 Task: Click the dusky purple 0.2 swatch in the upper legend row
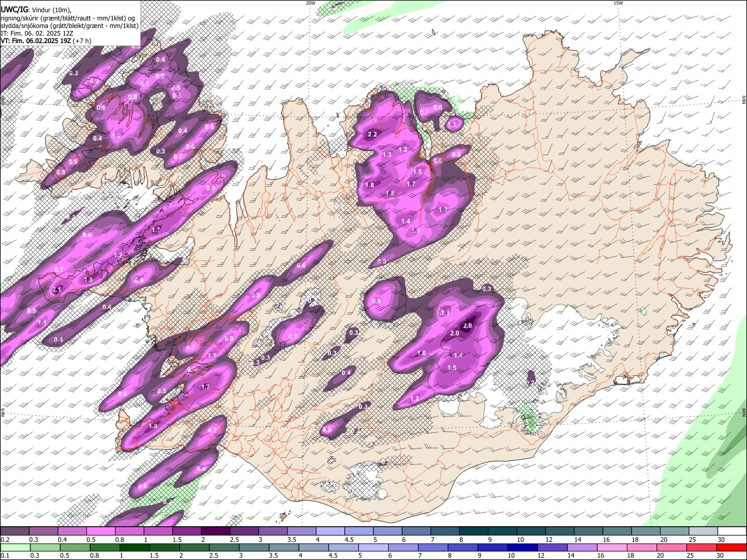click(x=15, y=531)
